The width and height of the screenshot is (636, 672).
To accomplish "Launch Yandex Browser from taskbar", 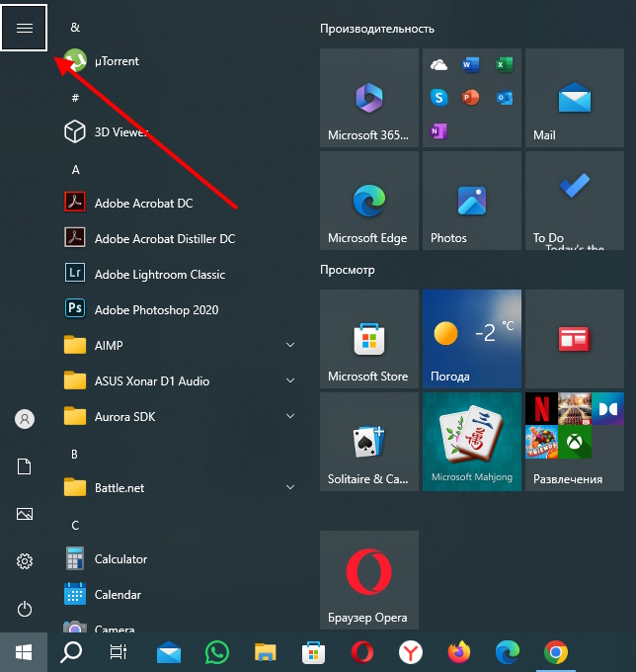I will [410, 652].
